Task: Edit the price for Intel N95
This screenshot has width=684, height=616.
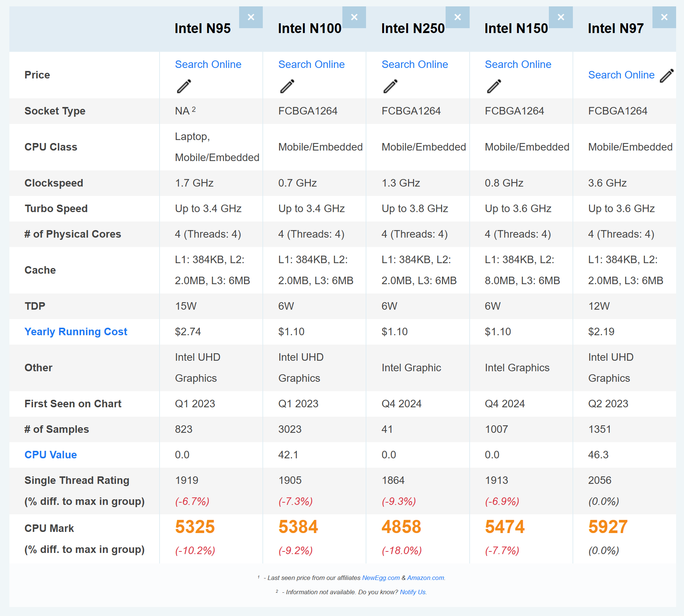Action: (184, 86)
